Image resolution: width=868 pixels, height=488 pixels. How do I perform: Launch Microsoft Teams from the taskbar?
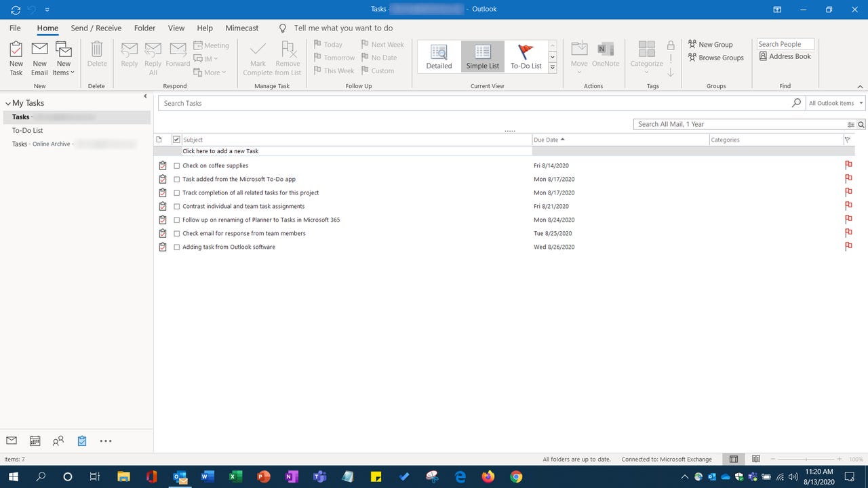319,476
